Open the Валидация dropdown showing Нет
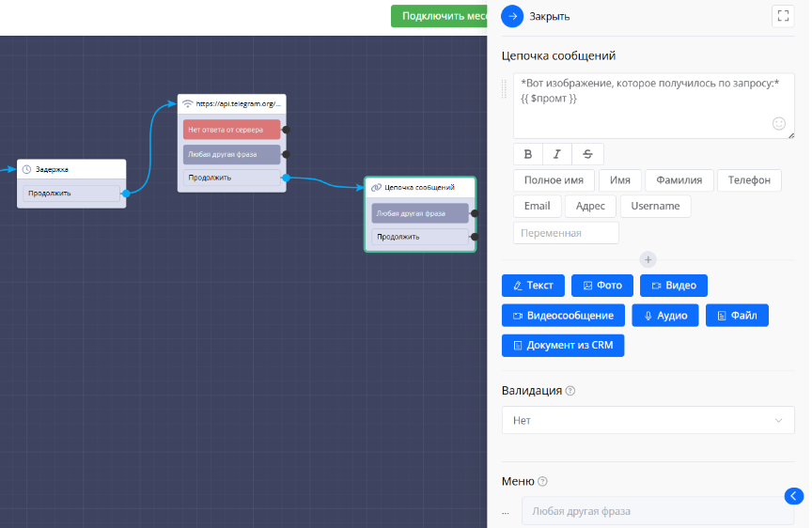 tap(648, 420)
